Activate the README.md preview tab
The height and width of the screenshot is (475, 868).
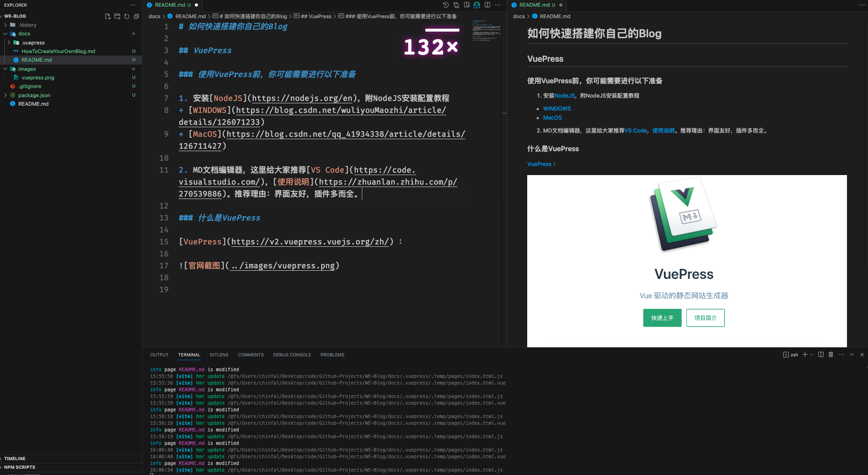(537, 5)
